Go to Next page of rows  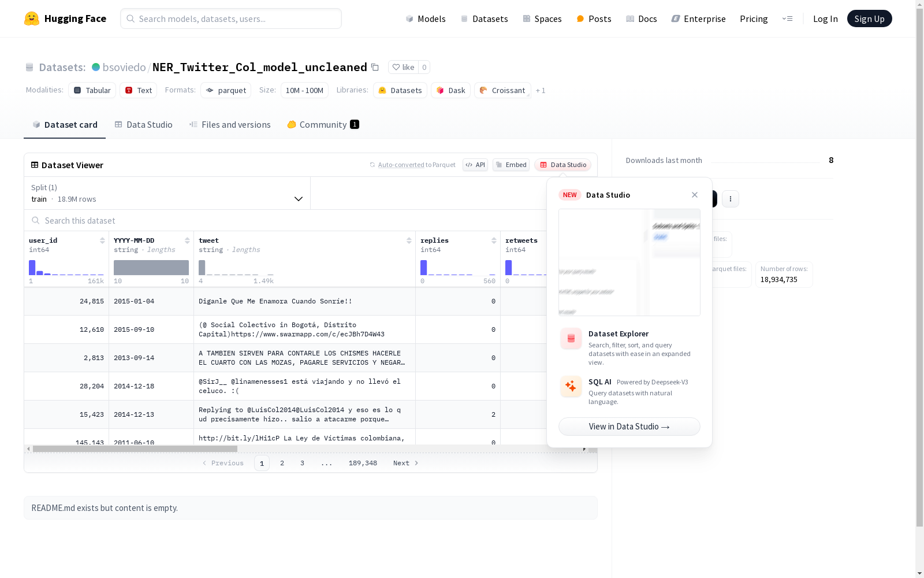click(x=405, y=463)
